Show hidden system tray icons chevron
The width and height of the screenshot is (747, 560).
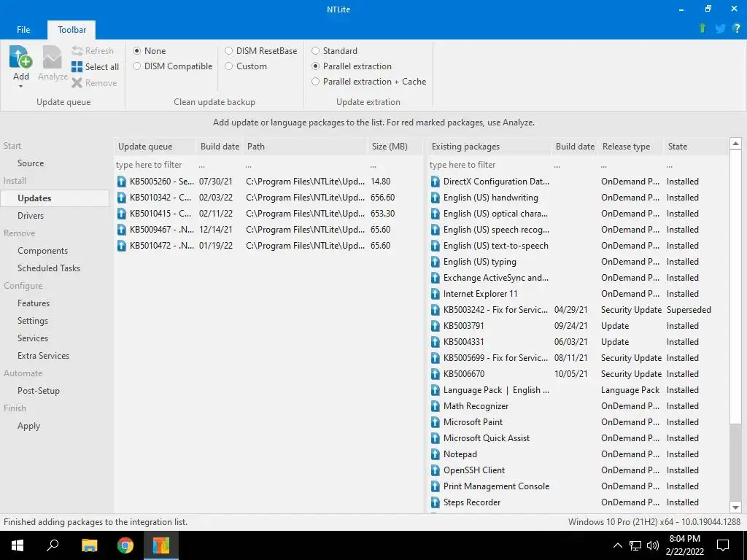617,545
